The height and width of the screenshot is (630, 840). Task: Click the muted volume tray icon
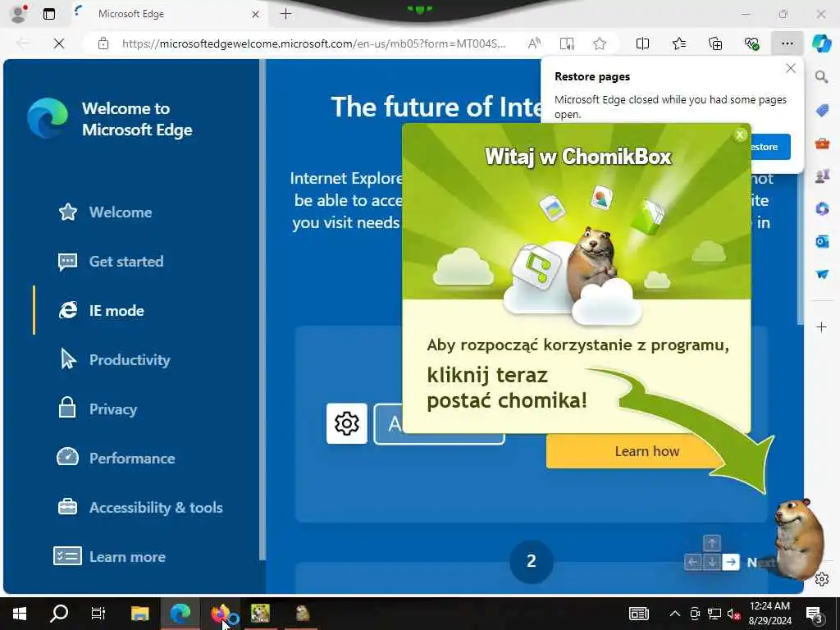point(734,614)
